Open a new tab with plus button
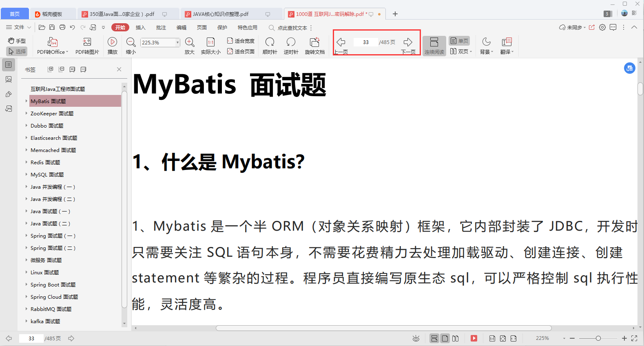 tap(395, 14)
